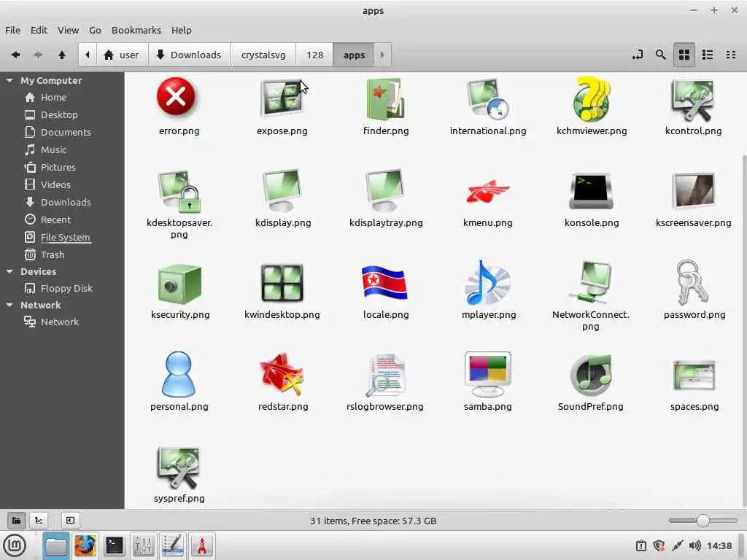747x560 pixels.
Task: Select the international.png file icon
Action: click(x=488, y=98)
